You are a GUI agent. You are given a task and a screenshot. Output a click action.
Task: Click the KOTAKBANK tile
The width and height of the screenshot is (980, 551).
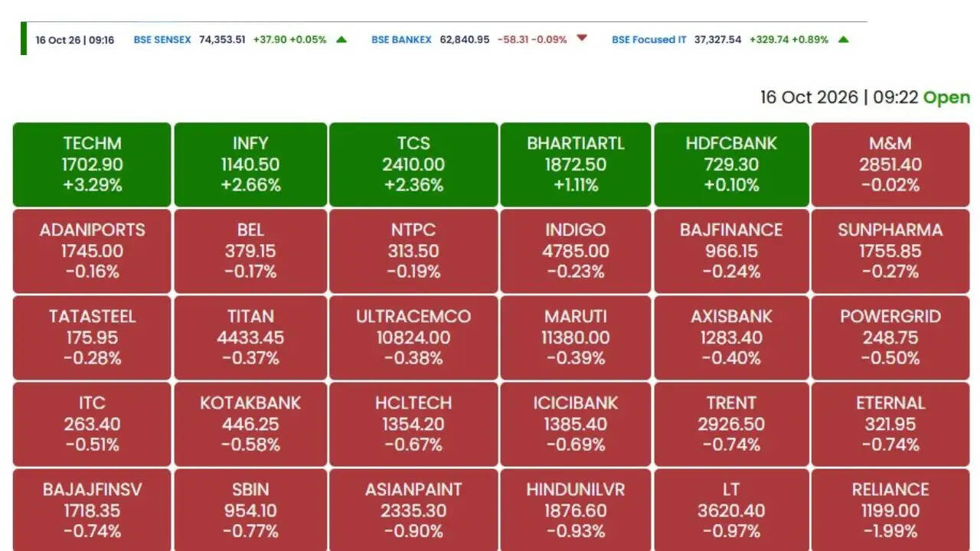(x=250, y=424)
